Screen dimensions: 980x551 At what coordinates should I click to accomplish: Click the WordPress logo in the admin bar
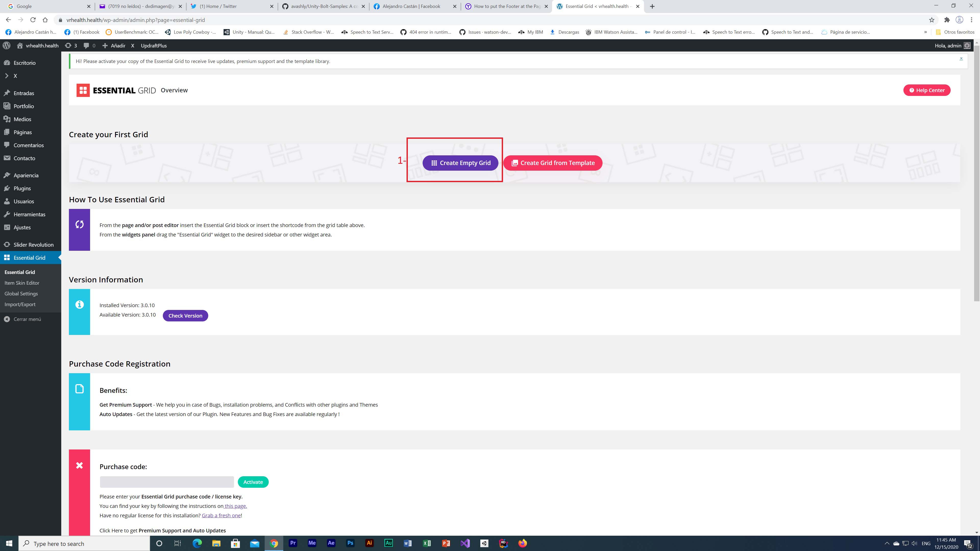point(6,46)
